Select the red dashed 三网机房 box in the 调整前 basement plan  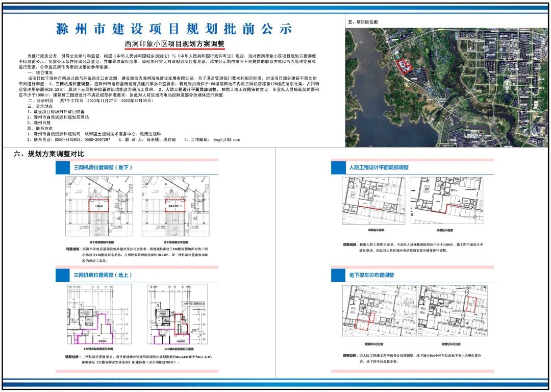(99, 205)
